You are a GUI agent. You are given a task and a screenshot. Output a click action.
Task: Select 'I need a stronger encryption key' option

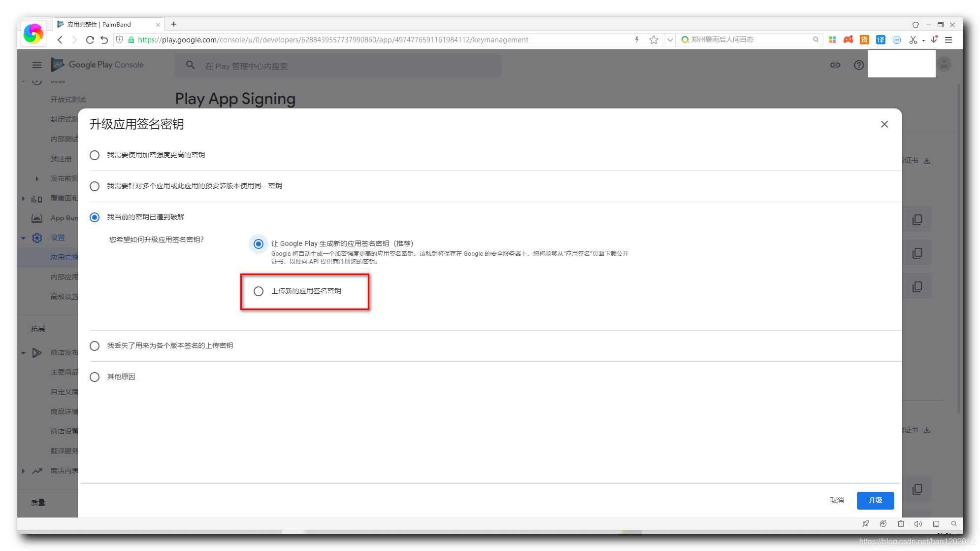tap(95, 155)
